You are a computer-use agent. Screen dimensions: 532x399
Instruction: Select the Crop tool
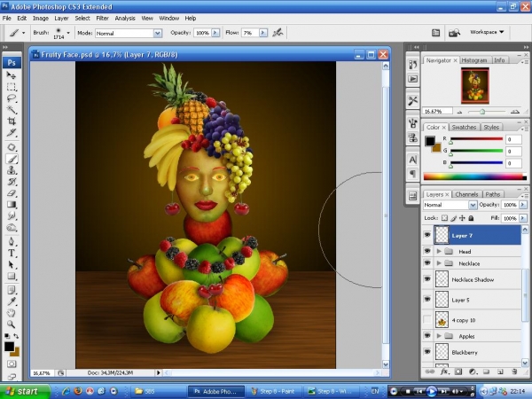click(x=12, y=121)
